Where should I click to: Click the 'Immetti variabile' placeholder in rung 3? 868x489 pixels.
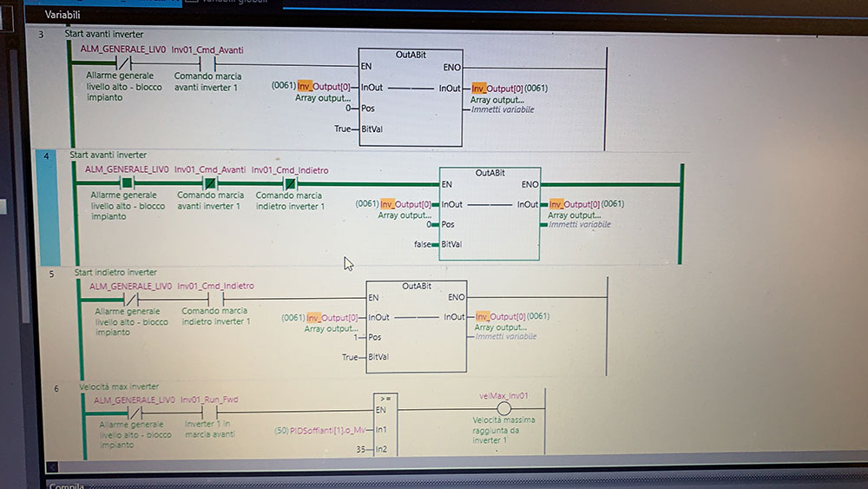(x=503, y=110)
